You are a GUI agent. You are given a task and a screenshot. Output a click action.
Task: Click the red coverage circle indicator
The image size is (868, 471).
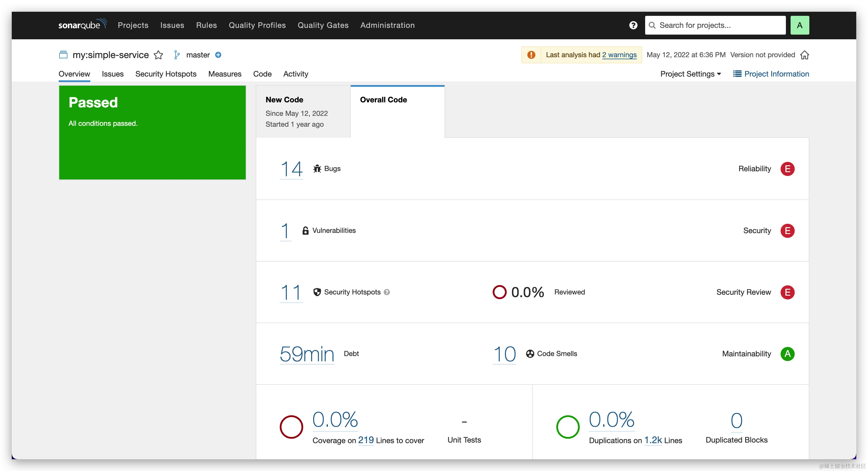click(x=291, y=427)
